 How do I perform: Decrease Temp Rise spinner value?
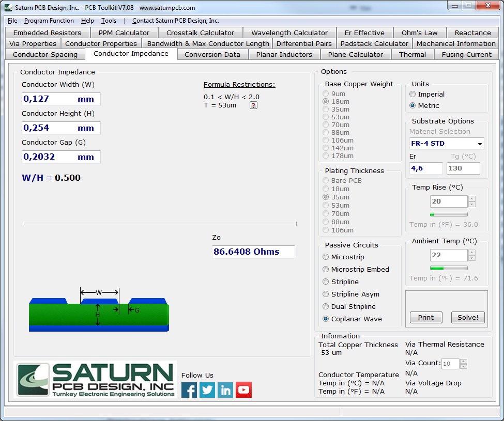coord(471,204)
